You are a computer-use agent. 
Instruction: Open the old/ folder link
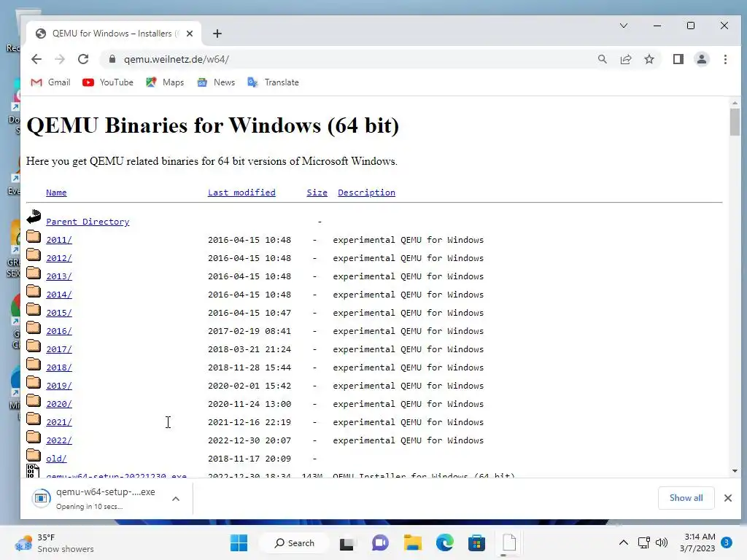point(56,459)
